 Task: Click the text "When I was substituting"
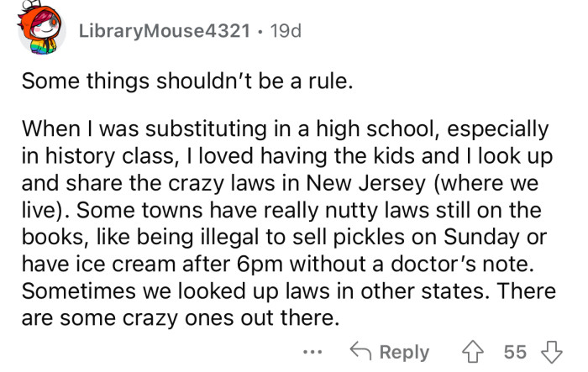(122, 130)
